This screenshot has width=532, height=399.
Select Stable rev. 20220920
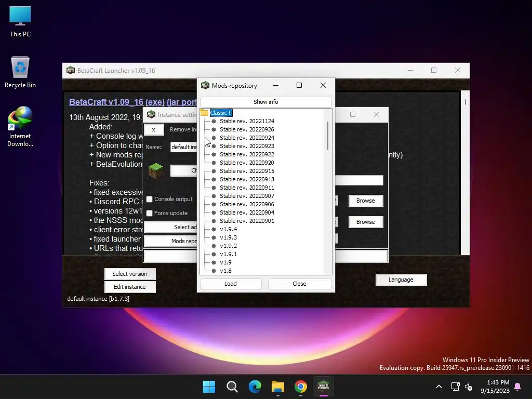click(x=247, y=163)
